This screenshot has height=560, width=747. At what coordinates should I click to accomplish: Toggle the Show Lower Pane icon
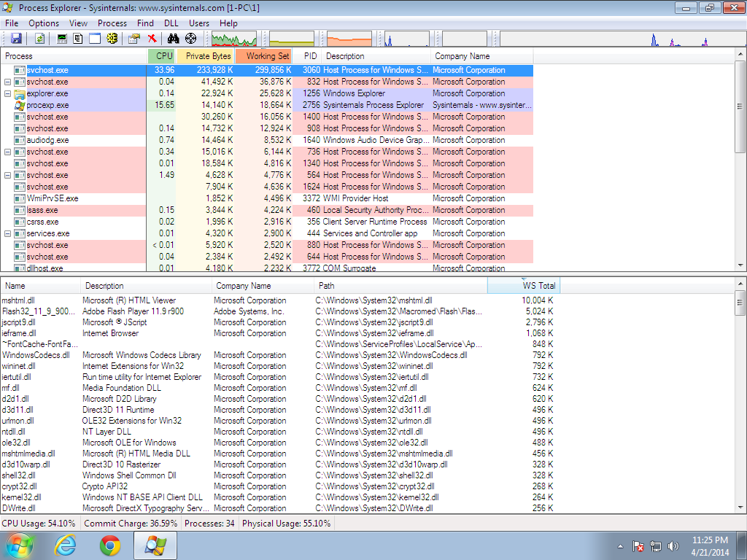coord(95,39)
